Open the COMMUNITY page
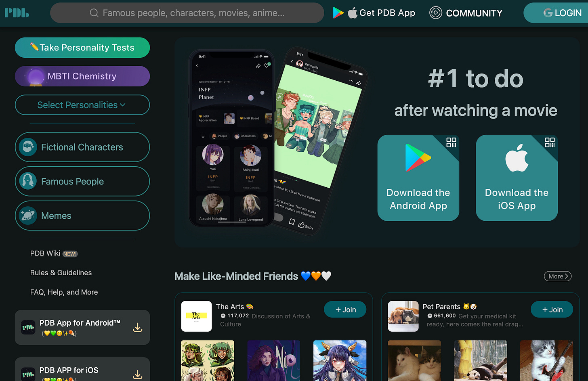The height and width of the screenshot is (381, 588). pyautogui.click(x=466, y=13)
